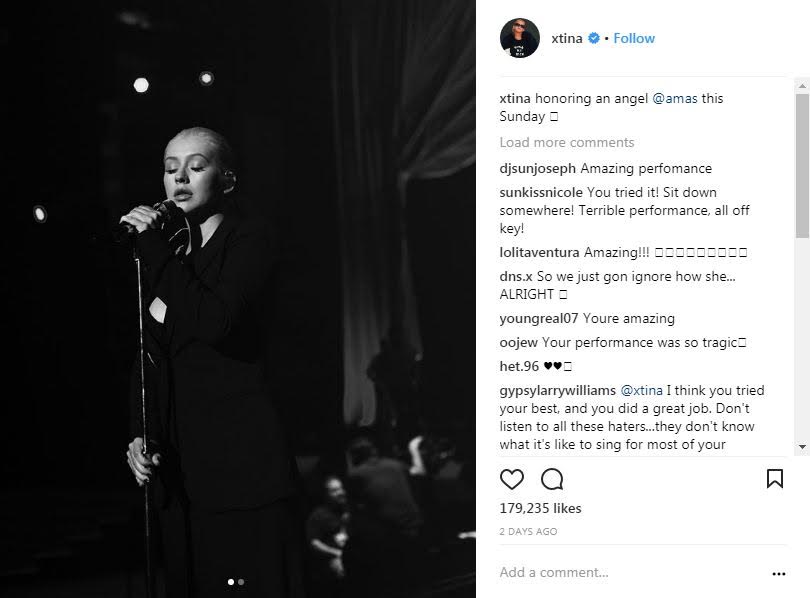The image size is (810, 598).
Task: Open more options ellipsis menu
Action: [778, 574]
